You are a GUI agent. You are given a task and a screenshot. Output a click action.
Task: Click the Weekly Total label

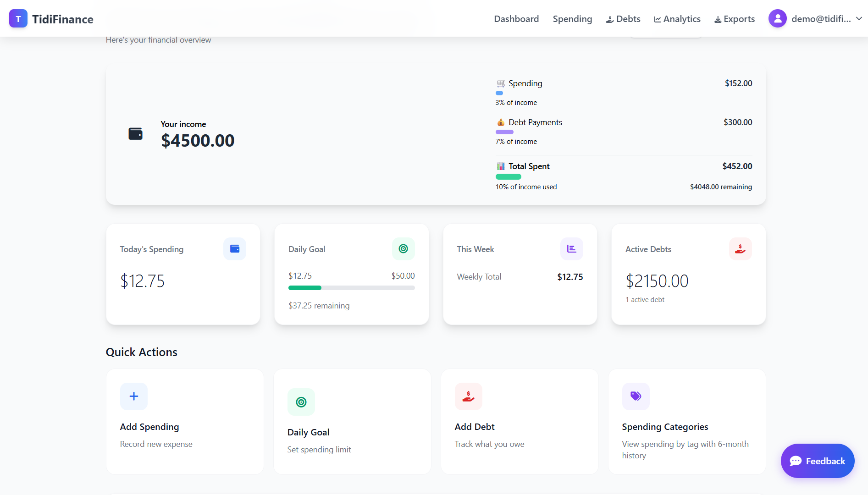pyautogui.click(x=479, y=277)
